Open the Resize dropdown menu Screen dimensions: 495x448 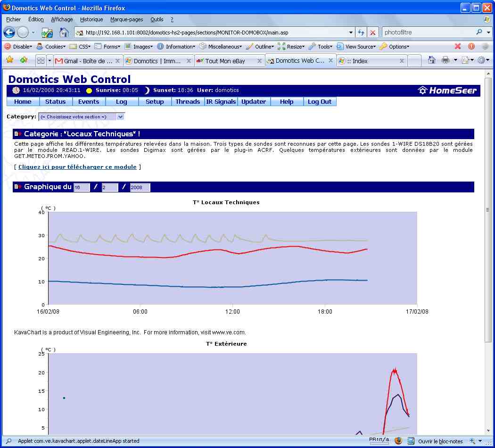[x=291, y=46]
